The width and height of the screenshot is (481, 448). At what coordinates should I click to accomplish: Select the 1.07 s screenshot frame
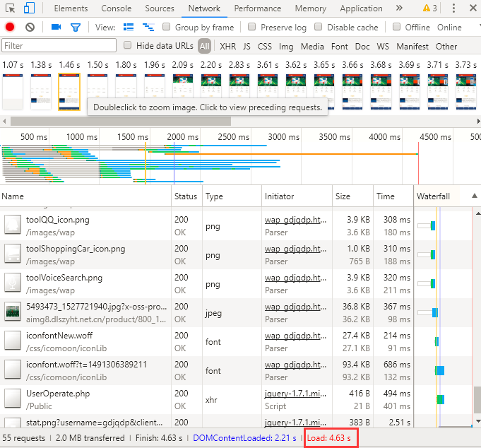13,92
